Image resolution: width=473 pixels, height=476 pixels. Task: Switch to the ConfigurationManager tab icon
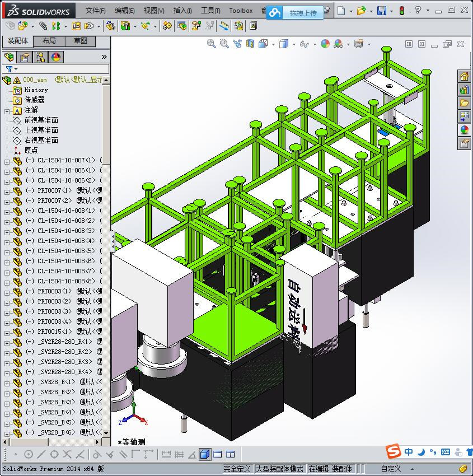(40, 57)
